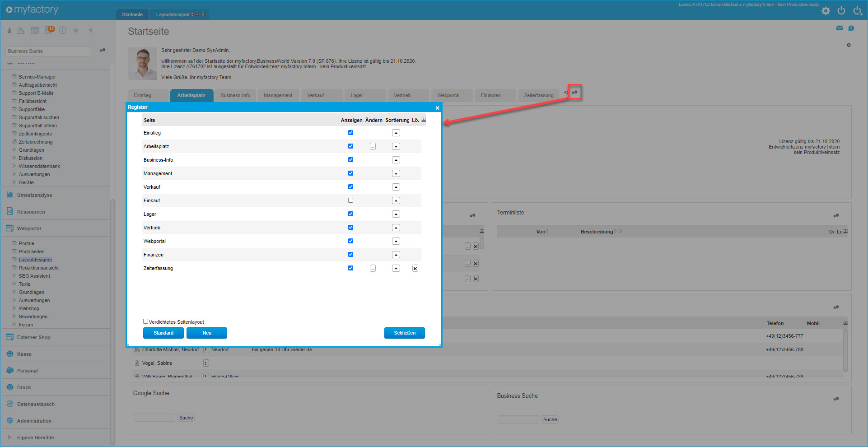The image size is (868, 447).
Task: Uncheck Anzeigen for Arbeitsplatz
Action: [350, 146]
